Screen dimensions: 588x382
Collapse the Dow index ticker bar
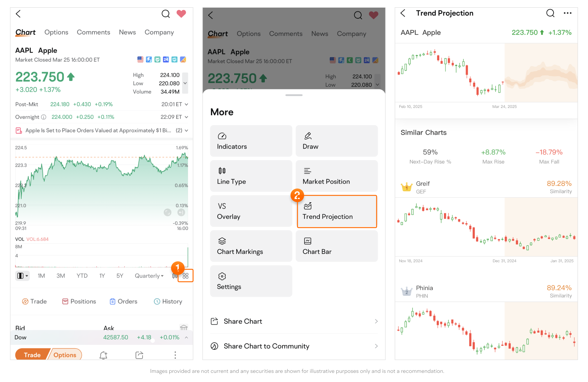pyautogui.click(x=186, y=337)
